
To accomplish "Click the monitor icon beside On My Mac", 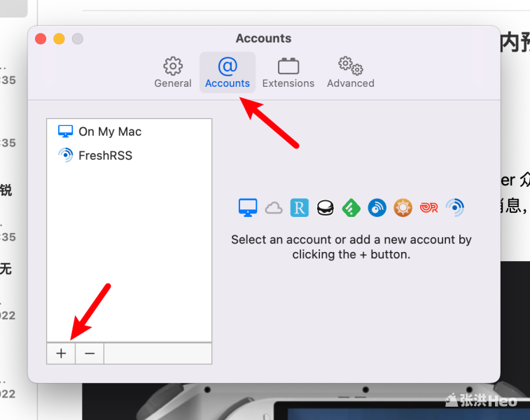I will point(65,131).
